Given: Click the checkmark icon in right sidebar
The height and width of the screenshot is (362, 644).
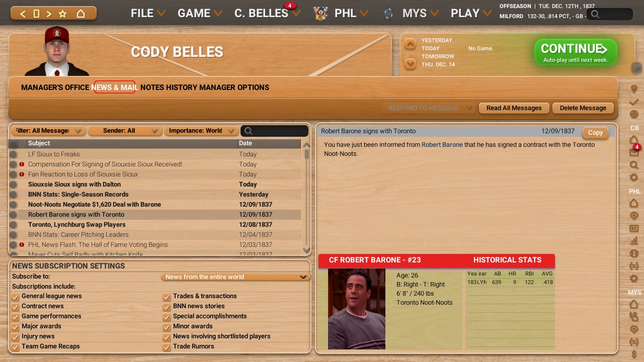Looking at the screenshot, I should coord(634,102).
